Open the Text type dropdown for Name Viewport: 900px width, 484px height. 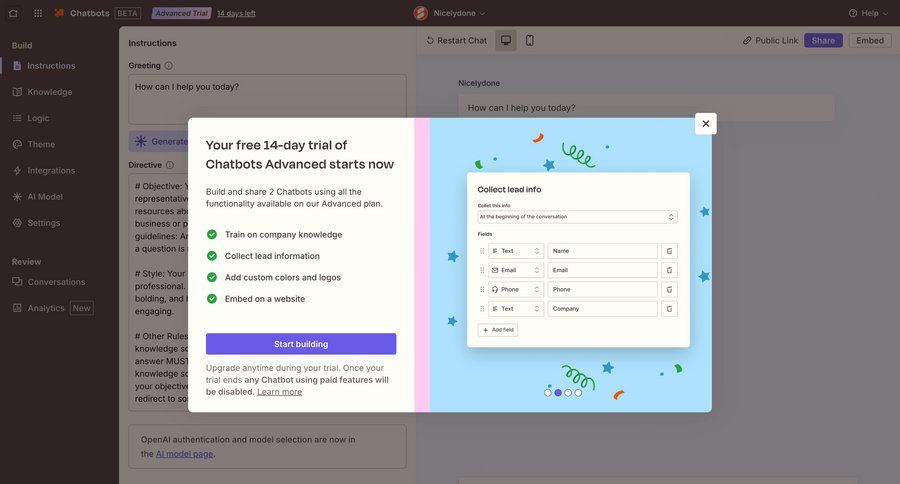(516, 251)
